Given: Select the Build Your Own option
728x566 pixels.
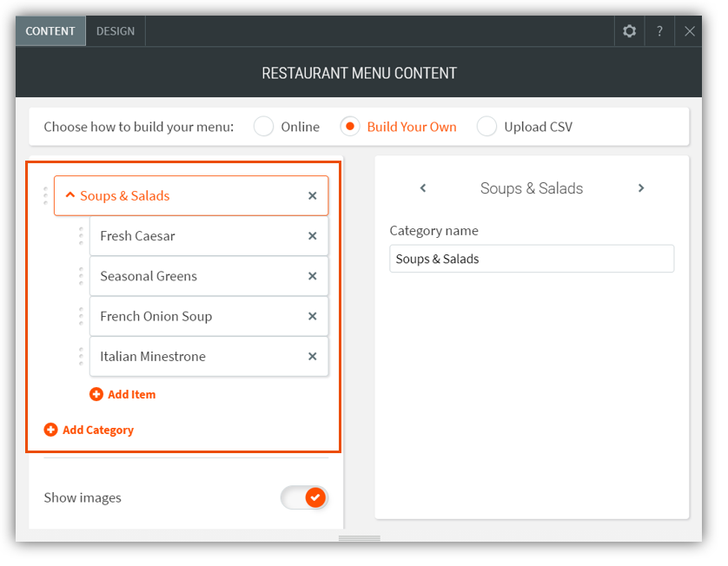Looking at the screenshot, I should pos(350,127).
